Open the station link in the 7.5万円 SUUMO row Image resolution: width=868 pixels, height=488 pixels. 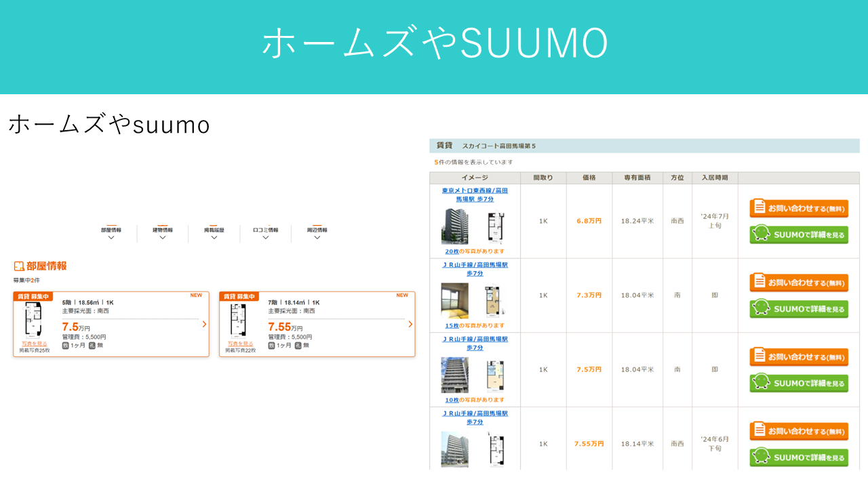pyautogui.click(x=475, y=343)
